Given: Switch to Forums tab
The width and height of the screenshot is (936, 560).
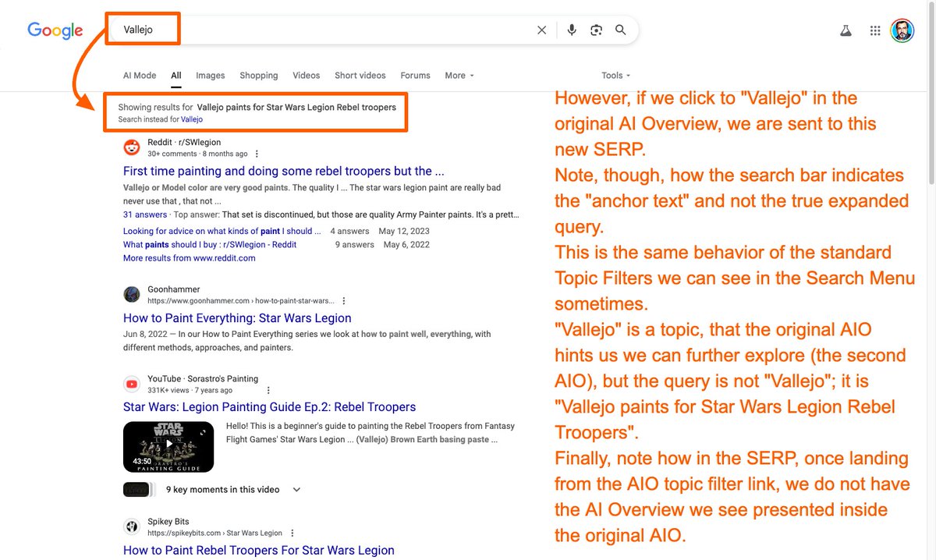Looking at the screenshot, I should point(416,76).
